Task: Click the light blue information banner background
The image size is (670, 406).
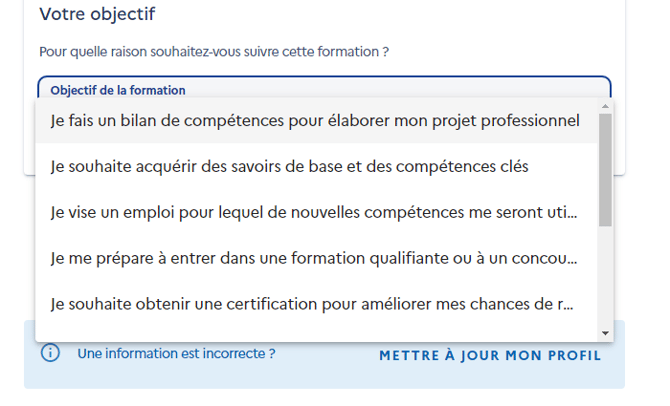Action: (320, 375)
